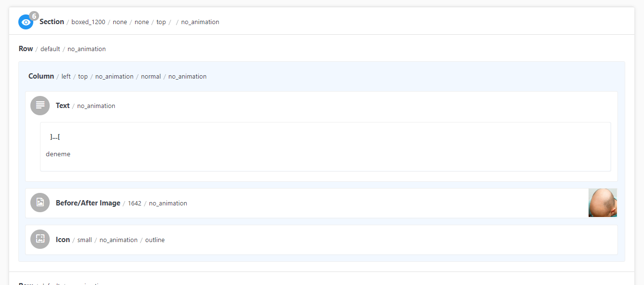644x285 pixels.
Task: Select the Section heading label
Action: click(52, 22)
